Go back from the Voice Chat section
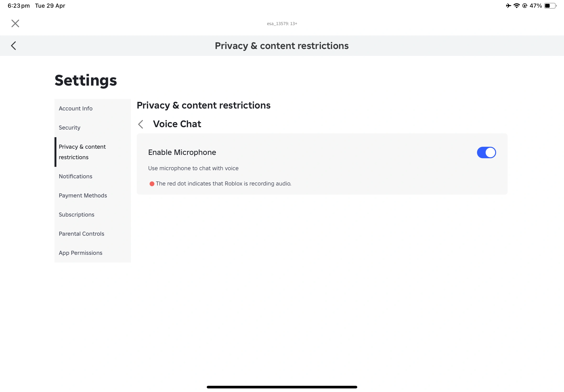The width and height of the screenshot is (564, 392). 141,124
